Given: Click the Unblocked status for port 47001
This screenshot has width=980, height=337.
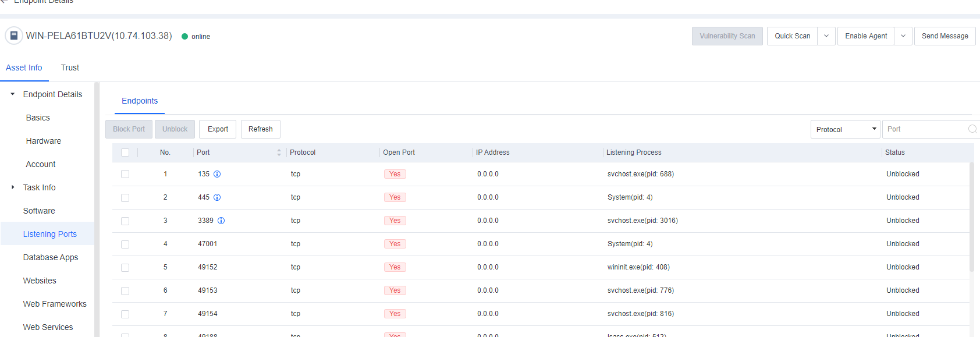Looking at the screenshot, I should [x=903, y=244].
